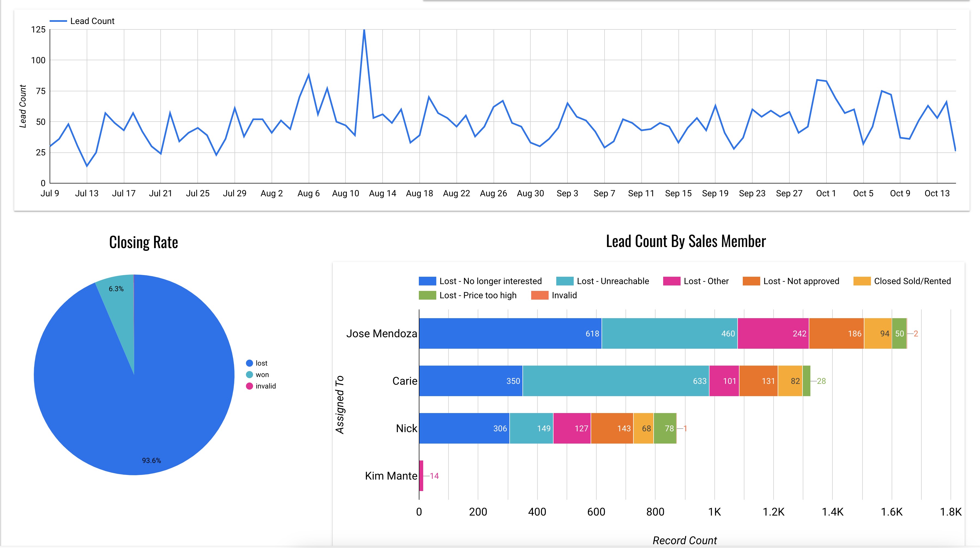
Task: Select the 'lost' legend dot in the Closing Rate chart
Action: point(249,363)
